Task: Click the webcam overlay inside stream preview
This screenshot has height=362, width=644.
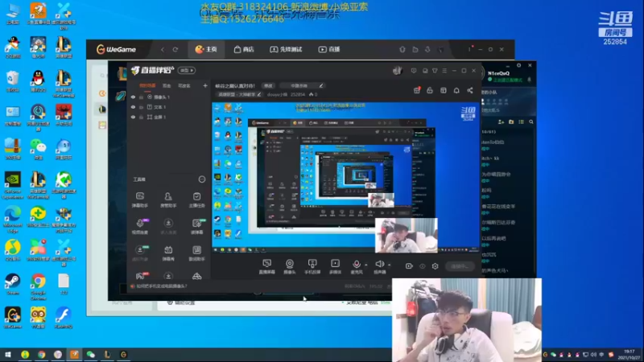Action: (x=407, y=235)
